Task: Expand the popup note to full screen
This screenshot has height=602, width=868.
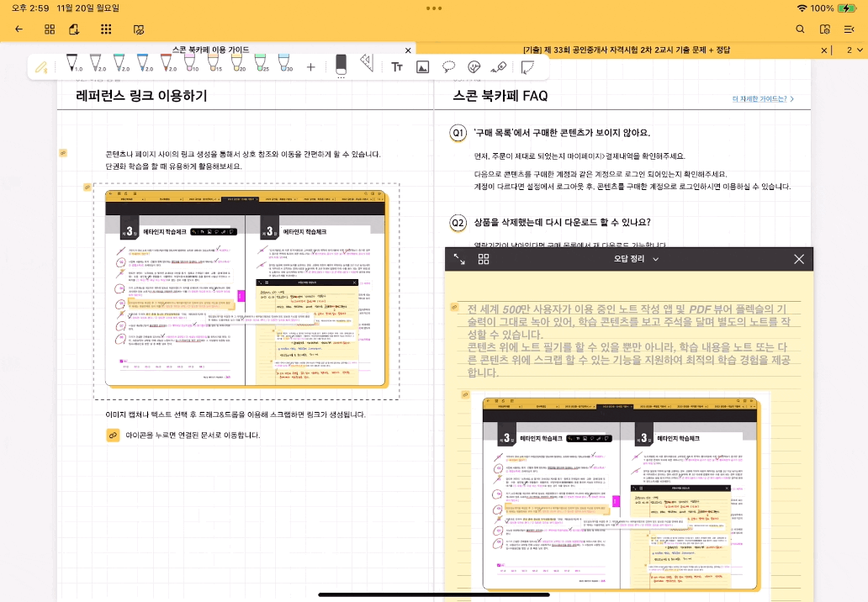Action: pos(459,259)
